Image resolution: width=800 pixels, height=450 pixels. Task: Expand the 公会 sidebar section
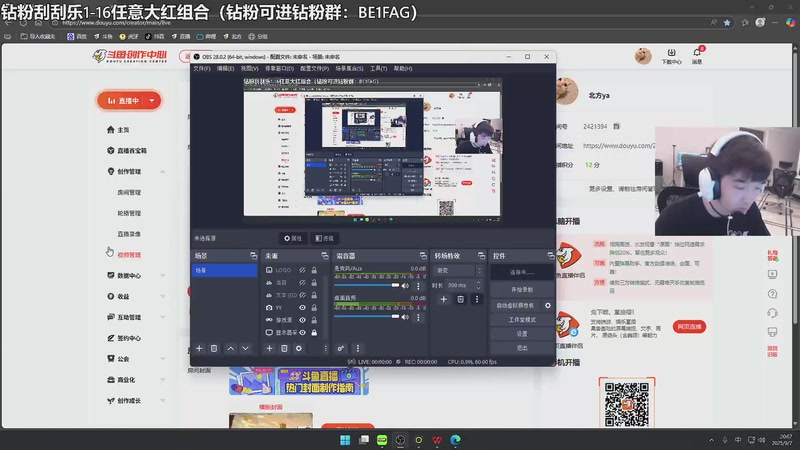[163, 359]
